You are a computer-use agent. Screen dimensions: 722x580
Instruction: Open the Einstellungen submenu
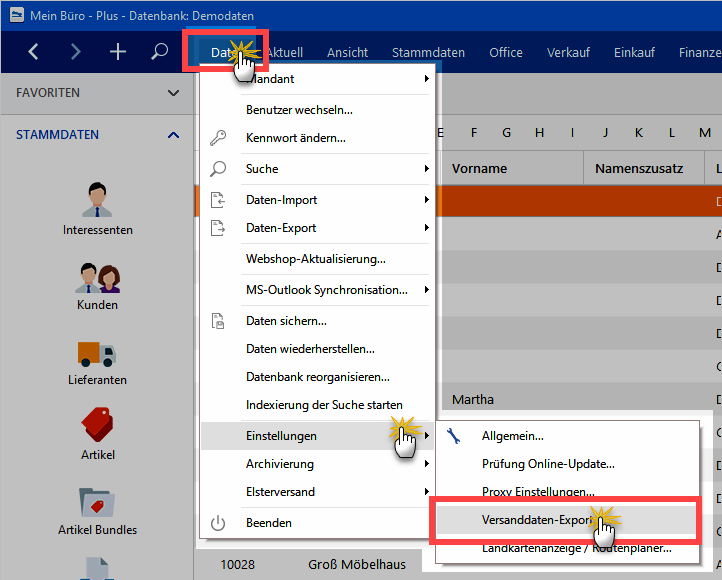coord(318,436)
